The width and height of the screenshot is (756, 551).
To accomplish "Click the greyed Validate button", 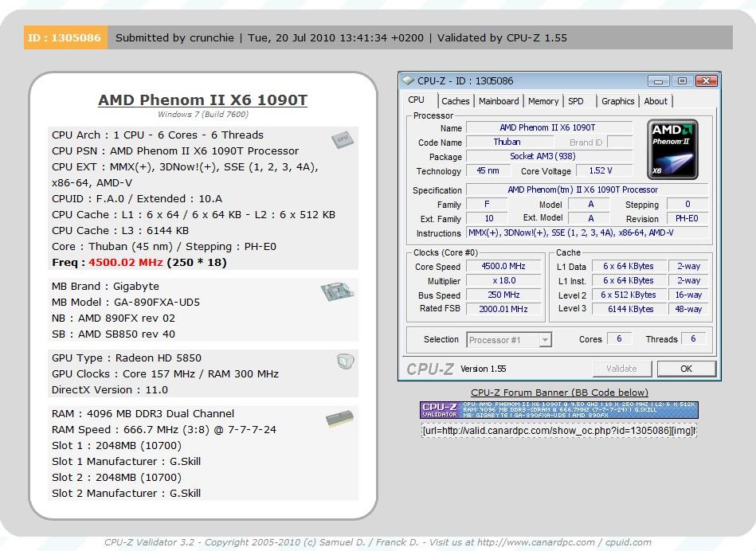I will 621,369.
